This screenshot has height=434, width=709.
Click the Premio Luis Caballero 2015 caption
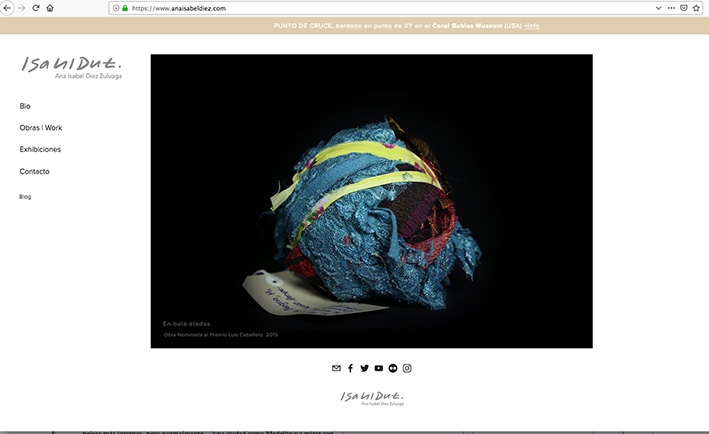[x=221, y=335]
